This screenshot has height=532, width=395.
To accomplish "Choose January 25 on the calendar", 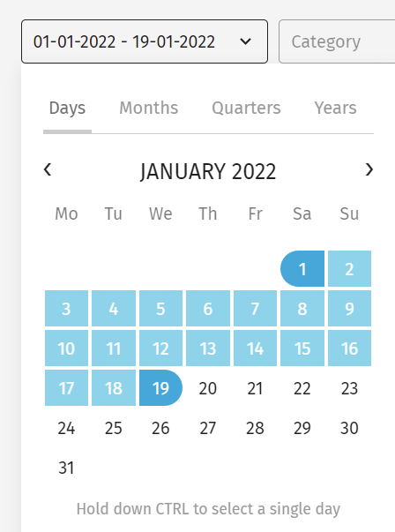I will pos(114,428).
